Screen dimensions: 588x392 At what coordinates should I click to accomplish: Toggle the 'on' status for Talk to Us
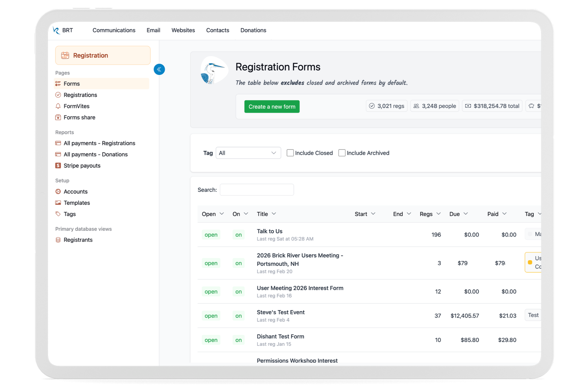238,235
